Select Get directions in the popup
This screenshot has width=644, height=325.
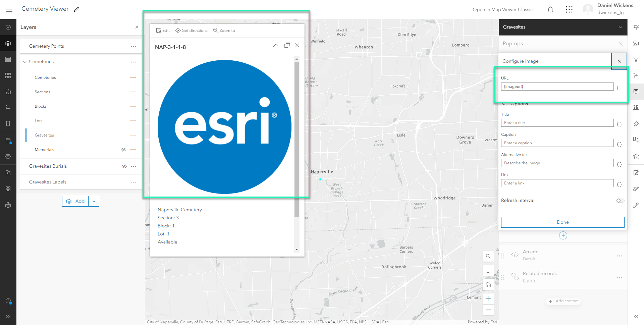click(192, 30)
